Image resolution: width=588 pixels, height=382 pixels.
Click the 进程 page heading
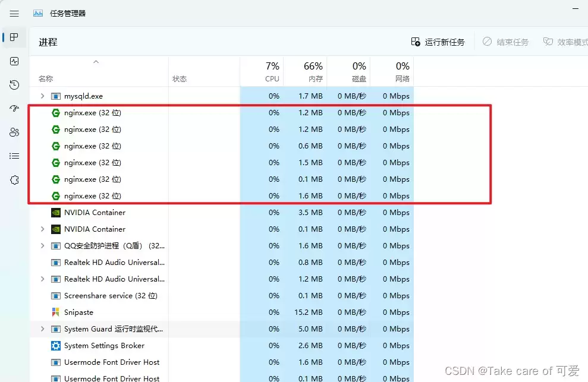48,42
